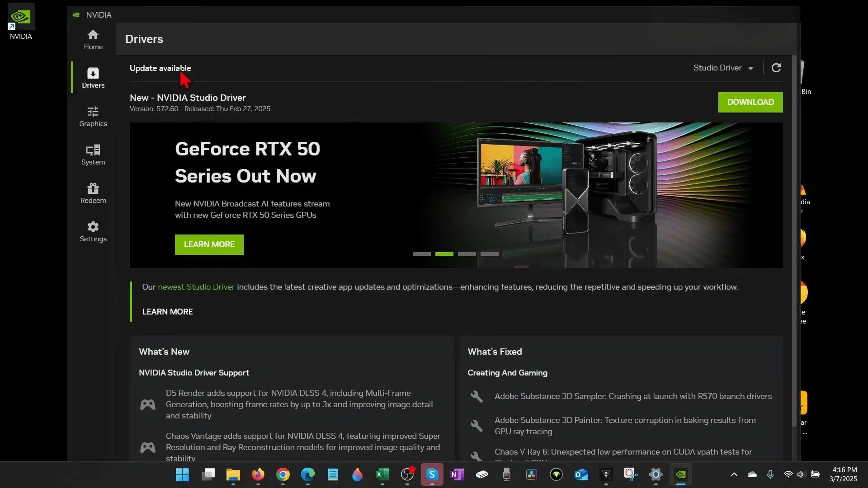Click "NVIDIA Studio Driver Support" subheading

194,373
